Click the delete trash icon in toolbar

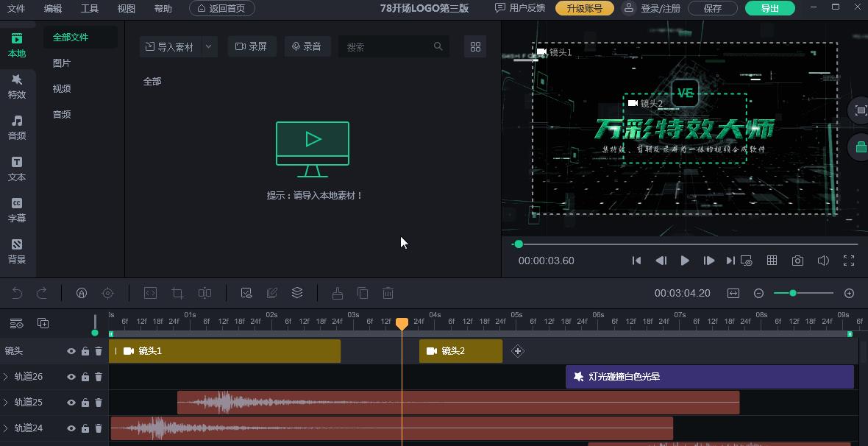[x=388, y=293]
